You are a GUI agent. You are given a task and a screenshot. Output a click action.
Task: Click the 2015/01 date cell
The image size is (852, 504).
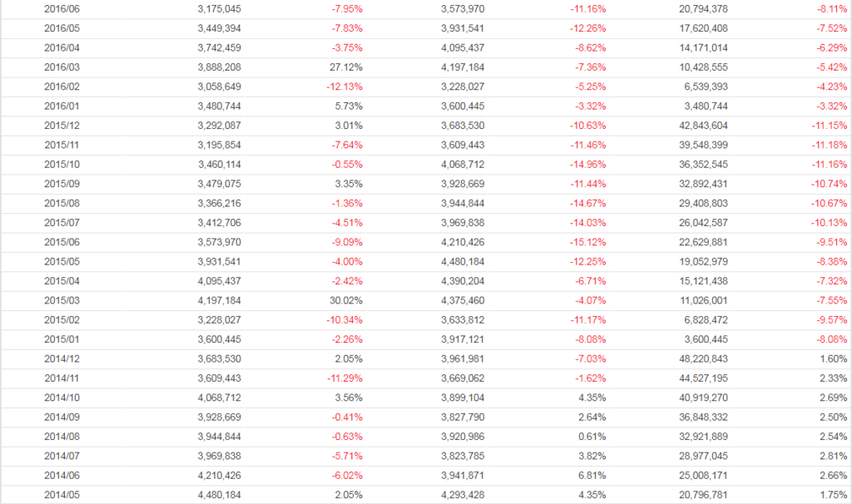[62, 339]
